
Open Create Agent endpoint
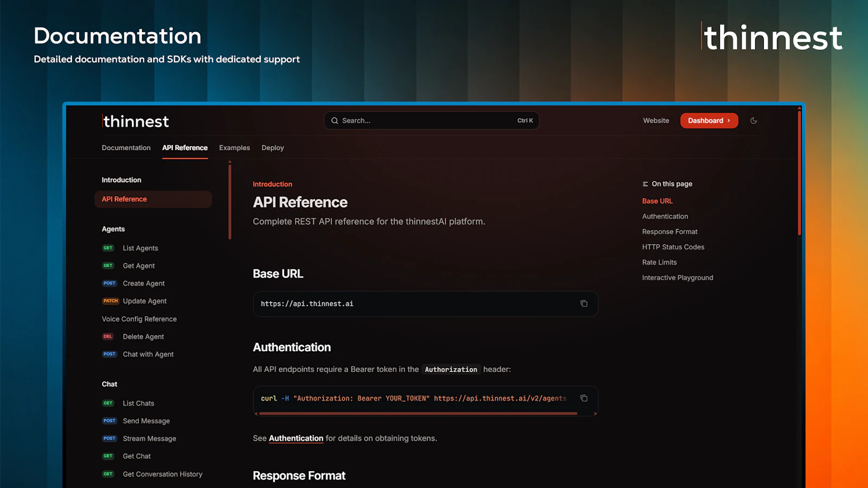click(144, 283)
